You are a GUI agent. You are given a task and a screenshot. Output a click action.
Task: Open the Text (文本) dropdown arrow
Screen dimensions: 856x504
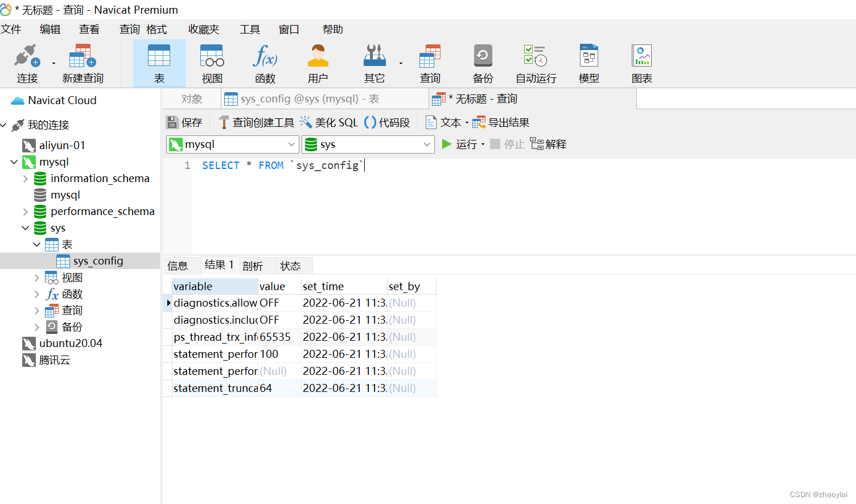pos(467,123)
